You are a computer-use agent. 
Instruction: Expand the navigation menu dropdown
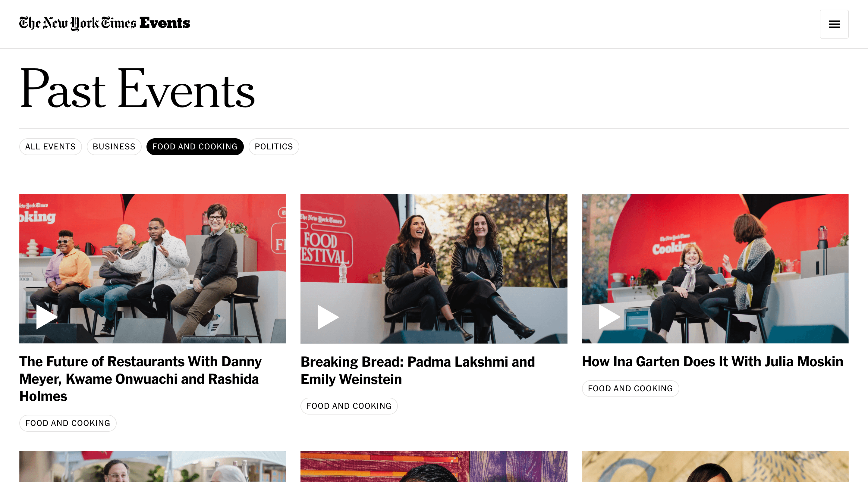[835, 24]
